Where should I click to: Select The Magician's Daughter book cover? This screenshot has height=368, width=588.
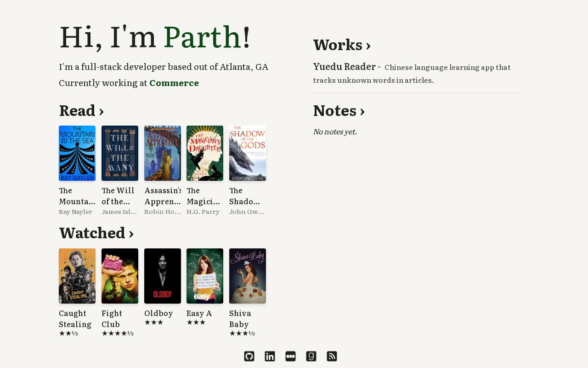(205, 153)
